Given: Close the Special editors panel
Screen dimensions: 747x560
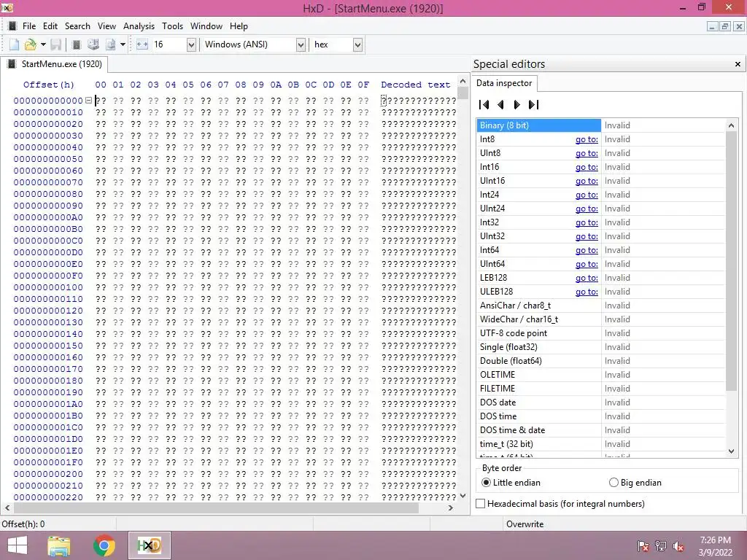Looking at the screenshot, I should tap(738, 64).
